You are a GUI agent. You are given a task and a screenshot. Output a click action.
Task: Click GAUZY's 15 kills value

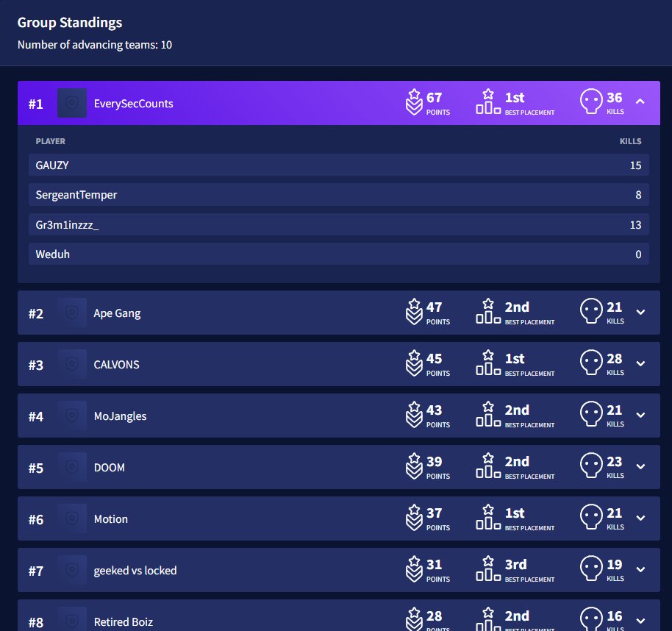pos(635,165)
